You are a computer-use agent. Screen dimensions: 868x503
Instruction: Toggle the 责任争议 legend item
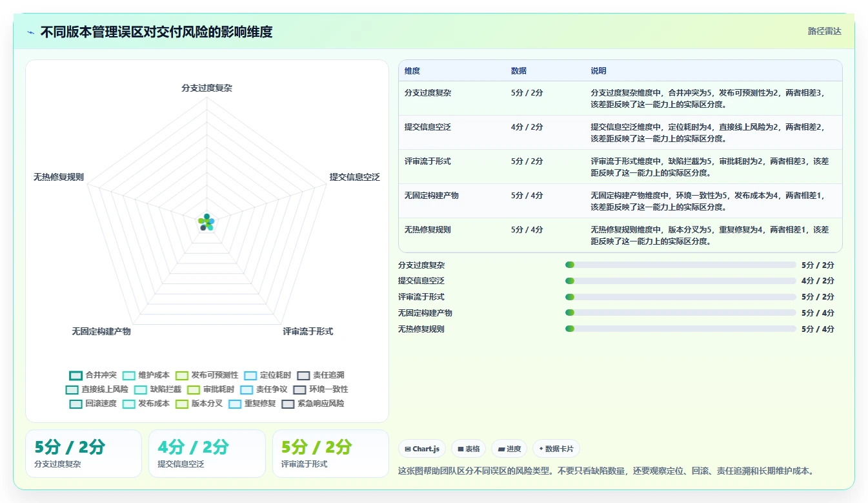point(263,389)
